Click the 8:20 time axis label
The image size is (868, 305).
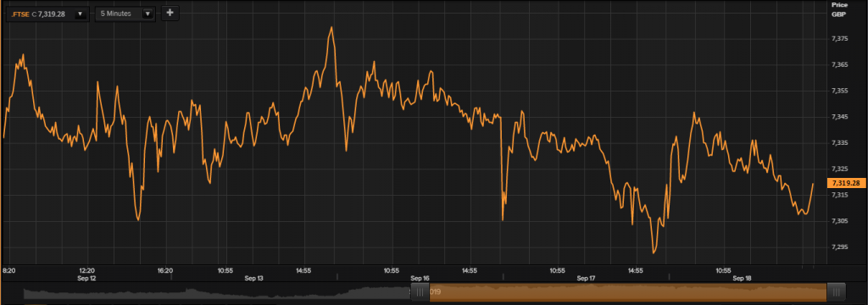click(x=9, y=270)
